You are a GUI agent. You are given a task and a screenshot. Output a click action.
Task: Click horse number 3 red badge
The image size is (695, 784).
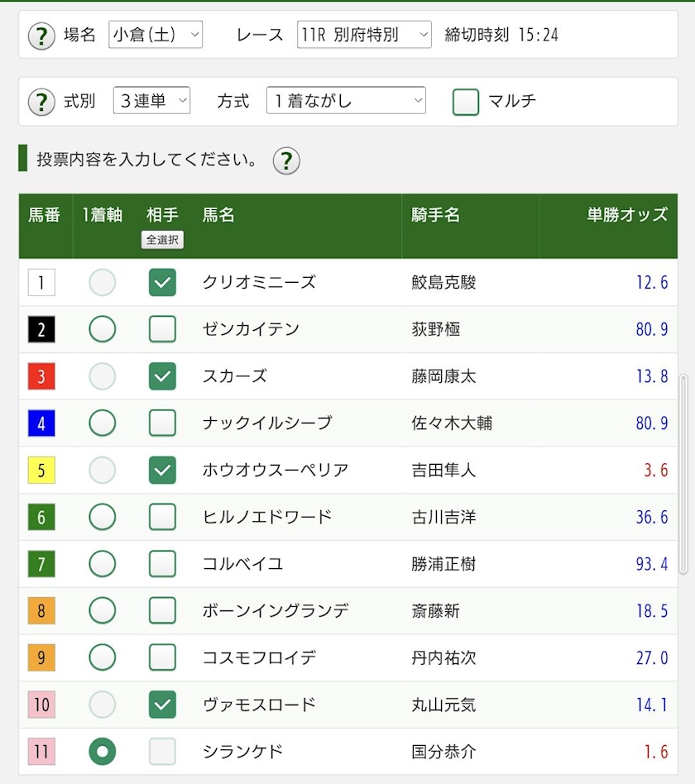41,377
